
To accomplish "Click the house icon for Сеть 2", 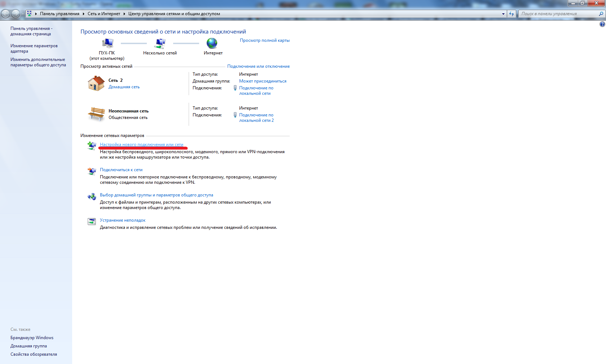I will [x=96, y=83].
